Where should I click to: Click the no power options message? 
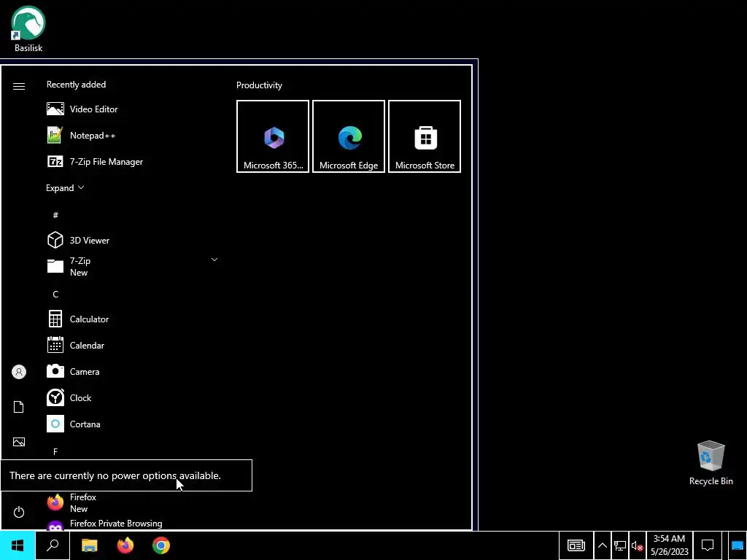[x=115, y=475]
